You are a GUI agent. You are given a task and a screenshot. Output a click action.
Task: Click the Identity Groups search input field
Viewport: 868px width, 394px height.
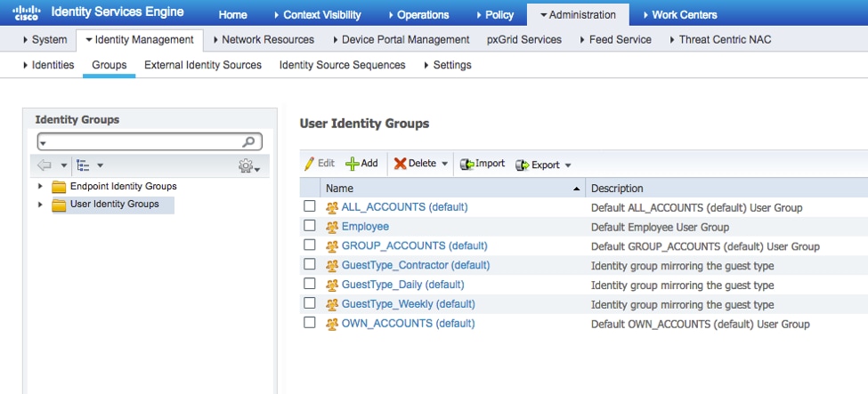click(x=142, y=142)
